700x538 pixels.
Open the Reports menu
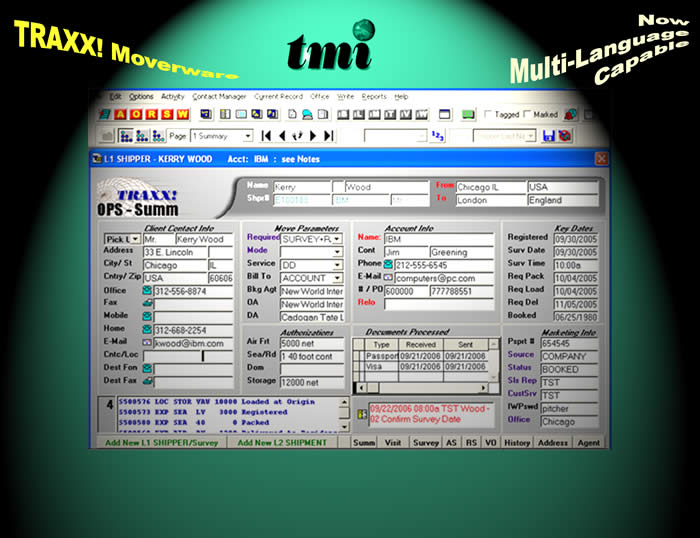[x=374, y=96]
